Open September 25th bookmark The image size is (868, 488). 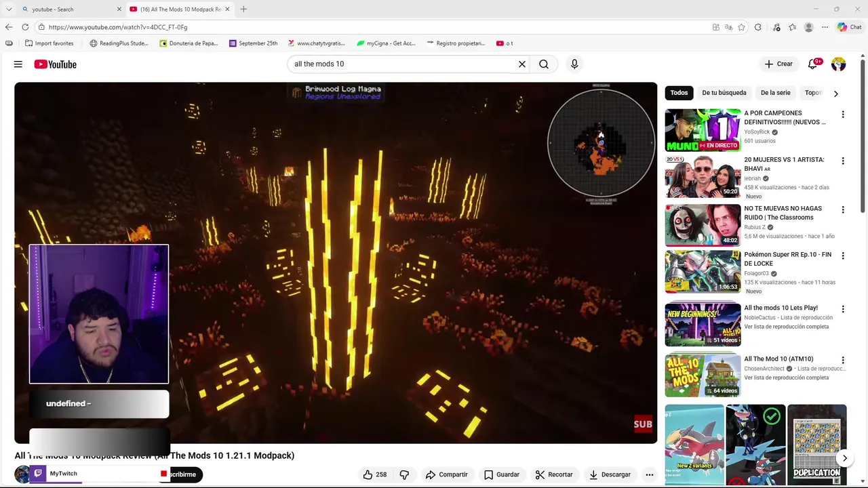coord(253,43)
